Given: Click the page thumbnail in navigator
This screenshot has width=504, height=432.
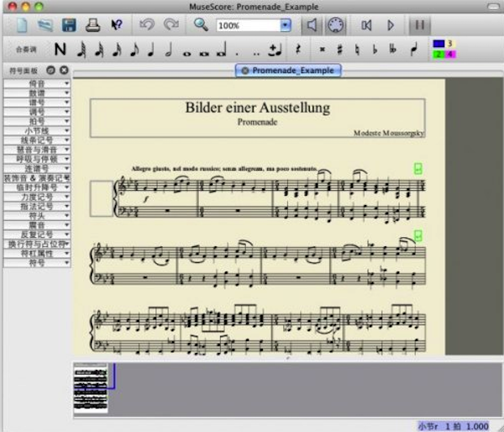Looking at the screenshot, I should pyautogui.click(x=91, y=387).
